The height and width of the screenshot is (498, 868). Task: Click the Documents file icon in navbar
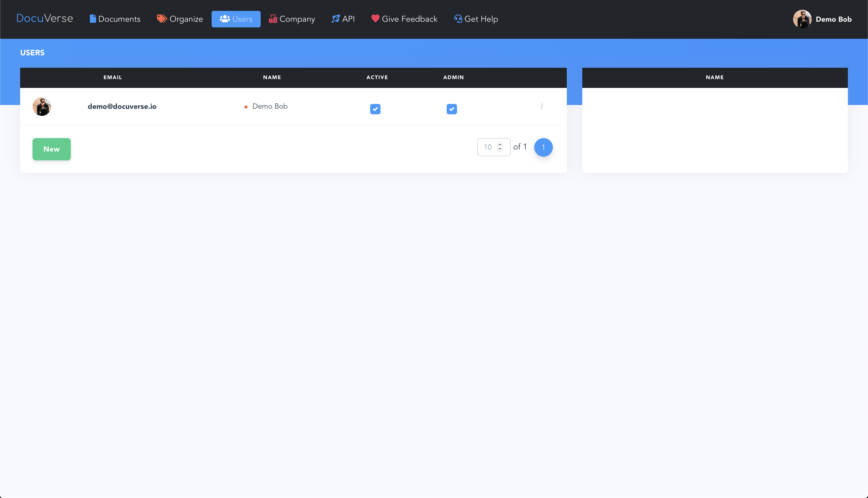(x=92, y=19)
